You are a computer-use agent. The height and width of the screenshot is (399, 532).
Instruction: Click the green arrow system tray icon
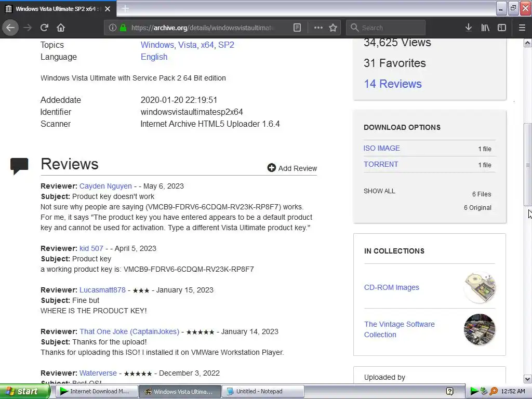pyautogui.click(x=474, y=391)
